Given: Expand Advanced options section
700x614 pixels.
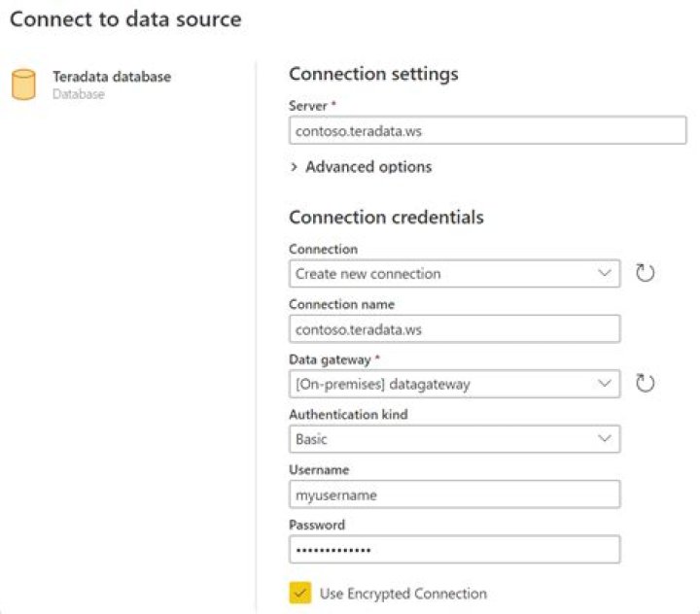Looking at the screenshot, I should pyautogui.click(x=361, y=167).
